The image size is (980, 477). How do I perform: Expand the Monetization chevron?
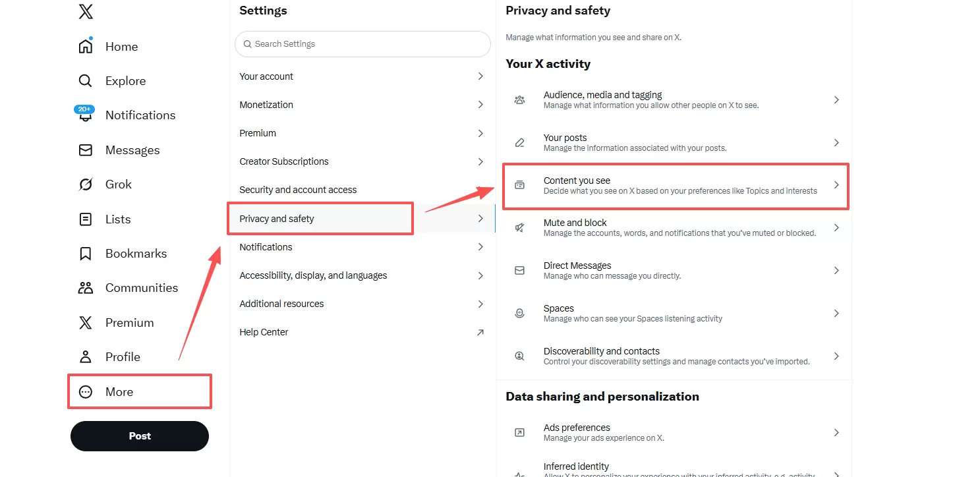480,105
